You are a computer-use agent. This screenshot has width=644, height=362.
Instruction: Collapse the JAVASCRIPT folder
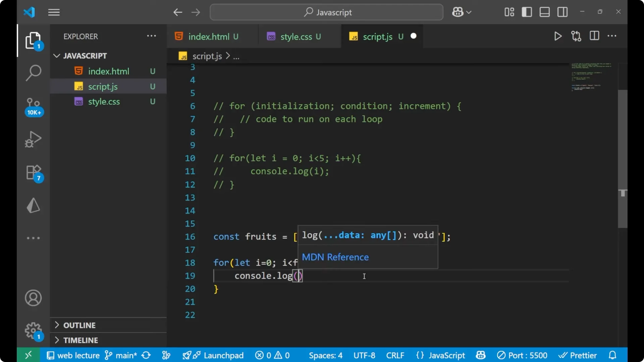tap(56, 56)
